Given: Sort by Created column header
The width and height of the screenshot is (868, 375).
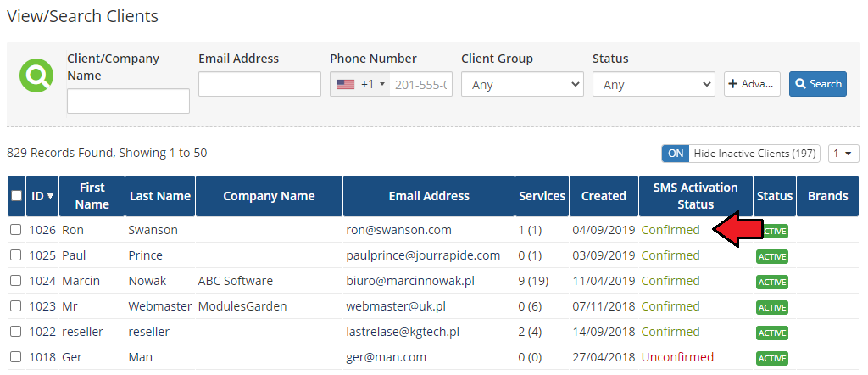Looking at the screenshot, I should pos(604,195).
